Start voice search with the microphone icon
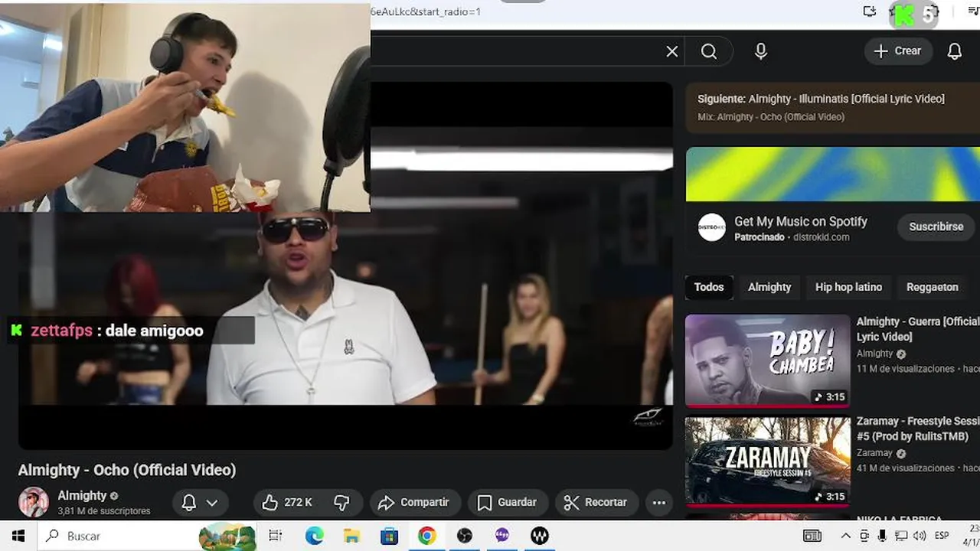 (760, 51)
